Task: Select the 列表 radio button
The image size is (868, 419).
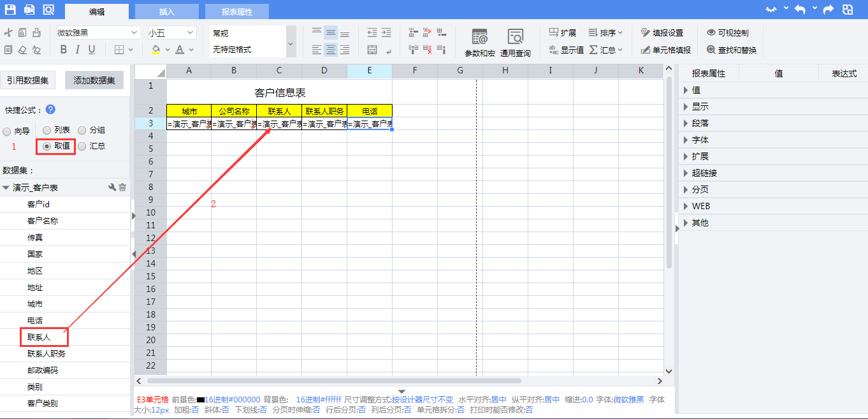Action: click(x=47, y=131)
